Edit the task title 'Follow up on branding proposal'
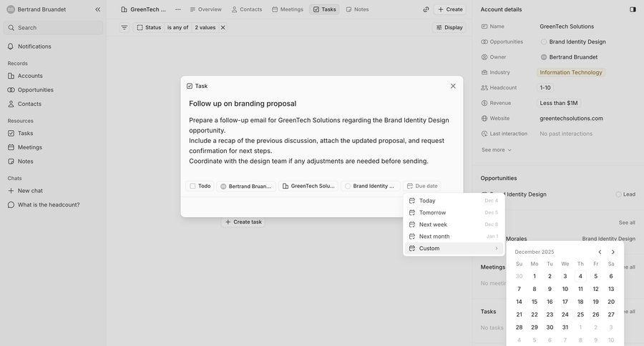The image size is (644, 346). (x=243, y=104)
